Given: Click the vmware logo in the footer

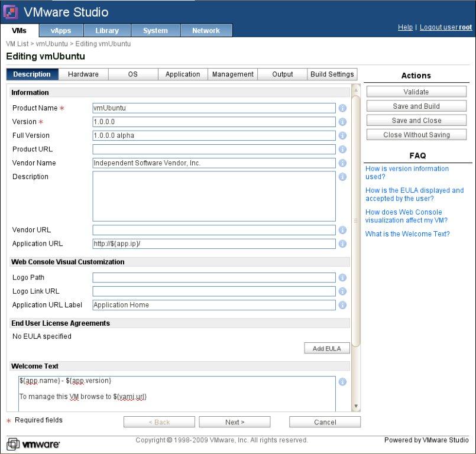Looking at the screenshot, I should pyautogui.click(x=33, y=444).
